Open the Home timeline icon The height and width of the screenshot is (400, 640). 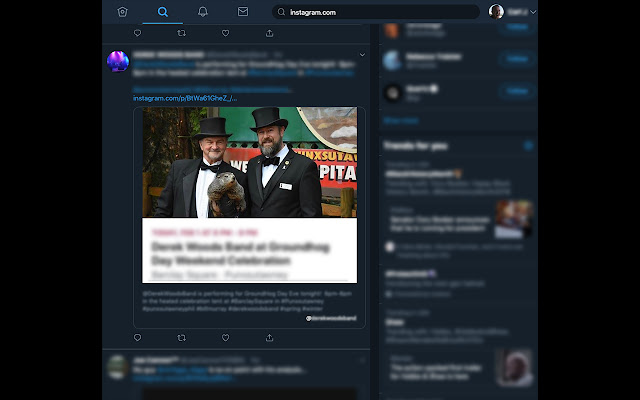pos(122,12)
